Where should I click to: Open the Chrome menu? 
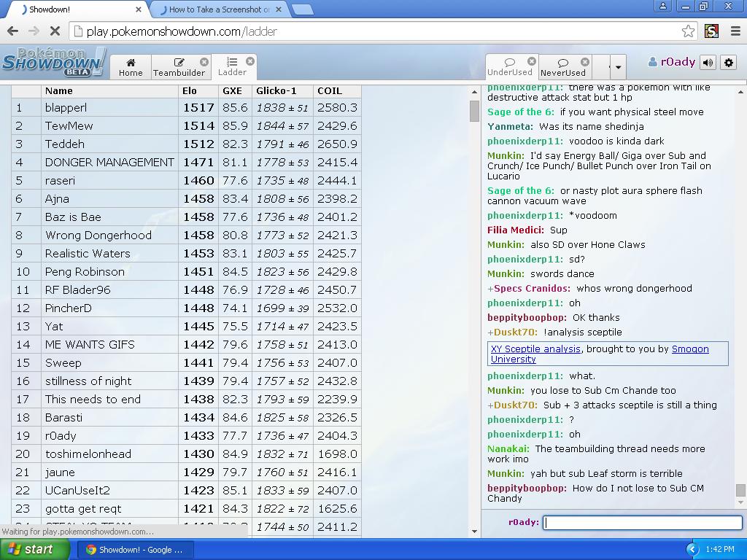point(735,31)
